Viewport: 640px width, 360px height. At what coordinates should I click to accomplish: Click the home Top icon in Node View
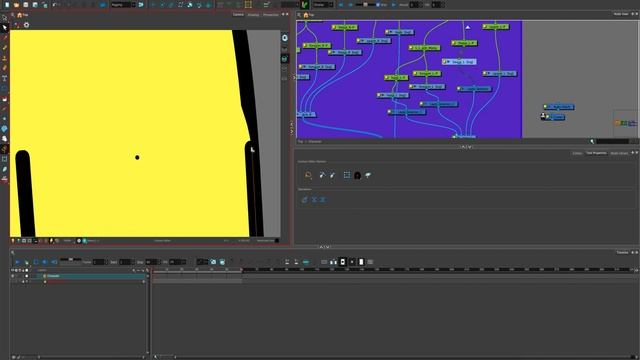point(309,15)
